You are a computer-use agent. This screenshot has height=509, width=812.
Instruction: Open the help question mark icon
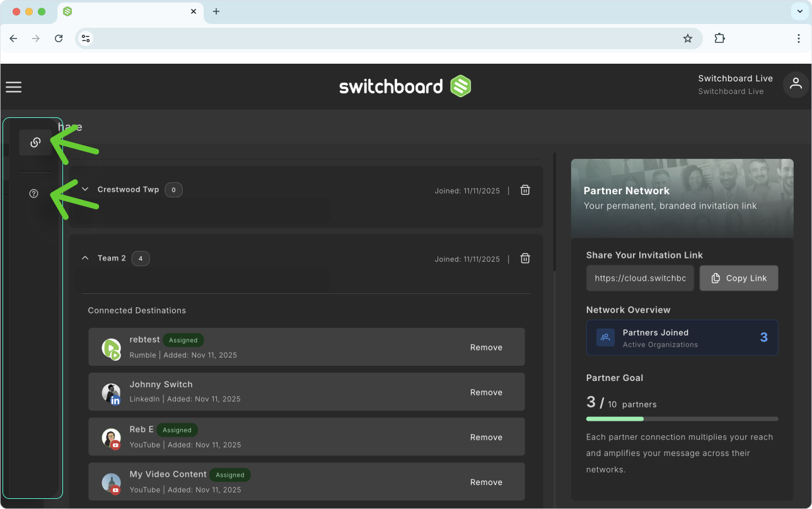coord(34,194)
